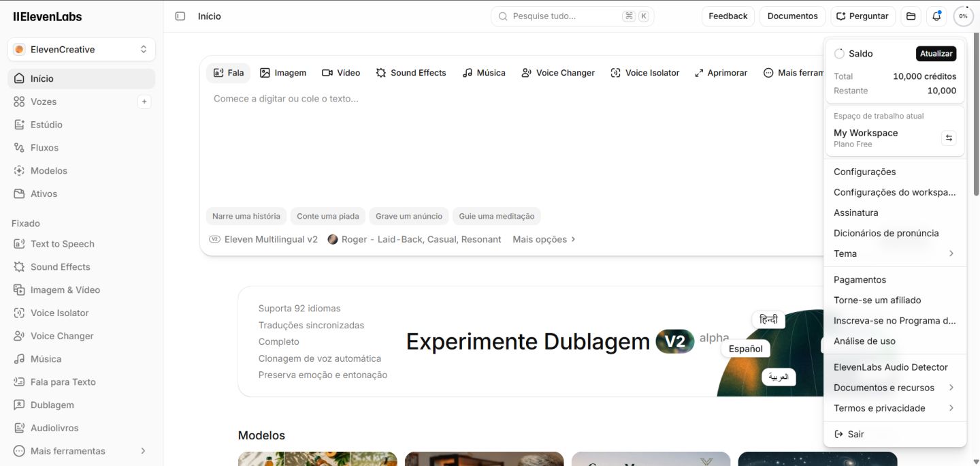Switch workspace with swap icon
The width and height of the screenshot is (980, 466).
click(x=949, y=138)
